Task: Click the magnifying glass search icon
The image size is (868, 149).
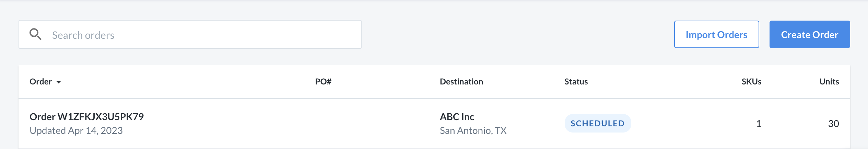Action: click(35, 34)
